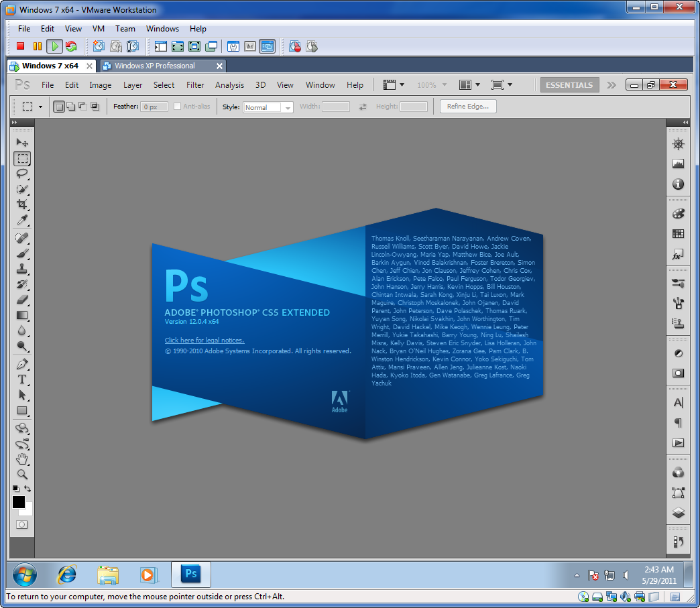This screenshot has width=700, height=608.
Task: Click the Refine Edge button
Action: point(468,106)
